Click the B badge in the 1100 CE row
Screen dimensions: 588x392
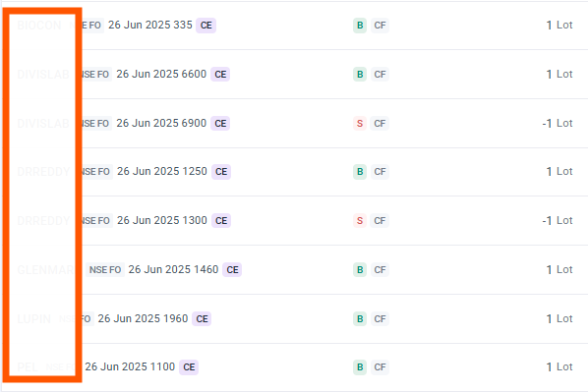360,367
